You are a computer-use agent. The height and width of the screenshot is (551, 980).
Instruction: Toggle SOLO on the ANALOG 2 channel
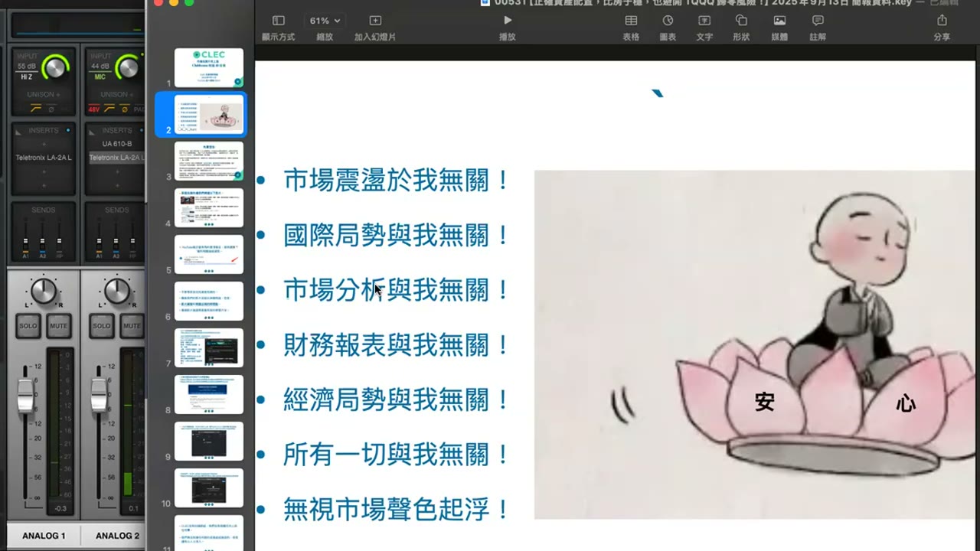coord(102,326)
